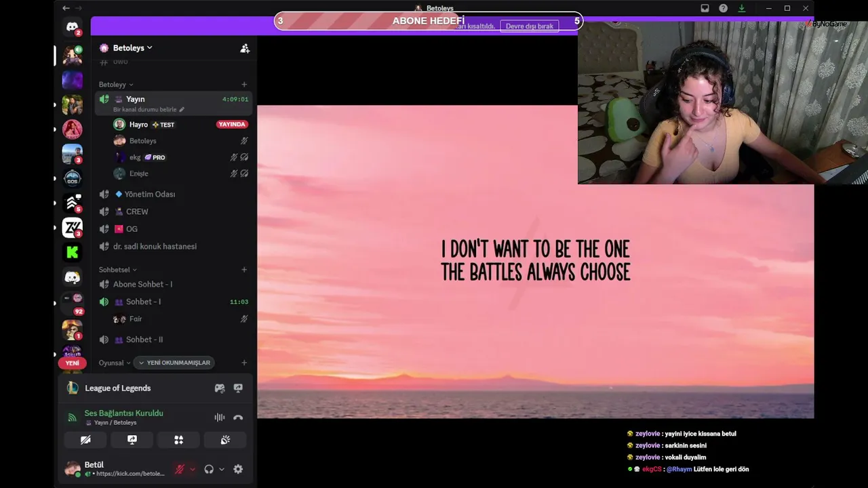Open the soundboard button
Image resolution: width=868 pixels, height=488 pixels.
pyautogui.click(x=225, y=440)
